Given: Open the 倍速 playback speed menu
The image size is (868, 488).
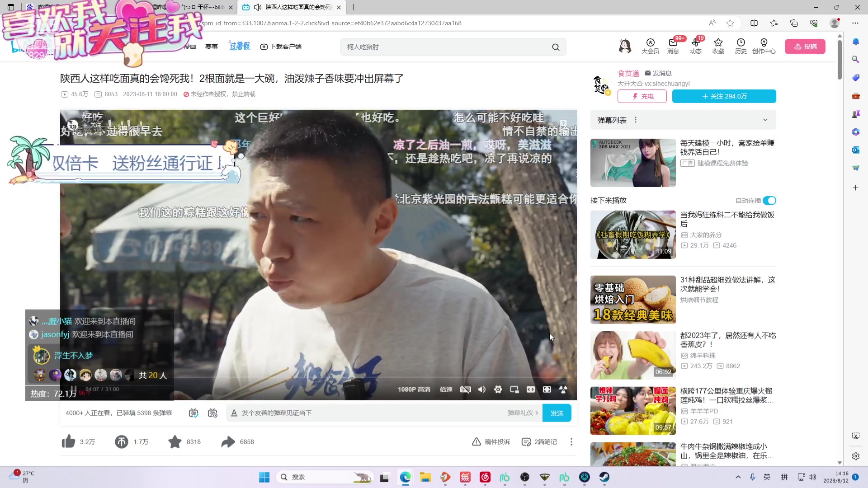Looking at the screenshot, I should click(x=446, y=389).
